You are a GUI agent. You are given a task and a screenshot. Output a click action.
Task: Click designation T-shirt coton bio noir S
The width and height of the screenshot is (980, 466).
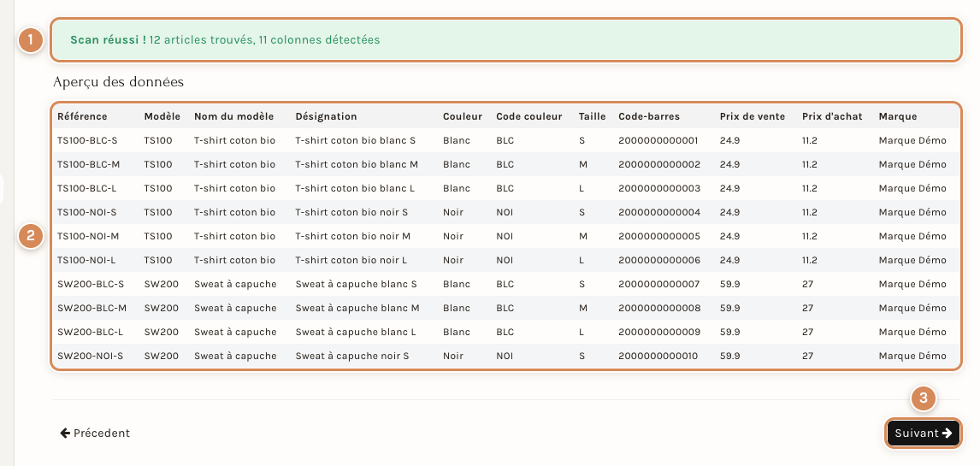coord(351,212)
